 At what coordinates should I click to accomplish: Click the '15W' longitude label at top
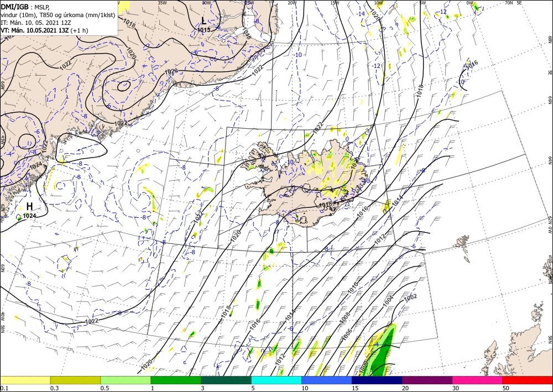tap(335, 3)
